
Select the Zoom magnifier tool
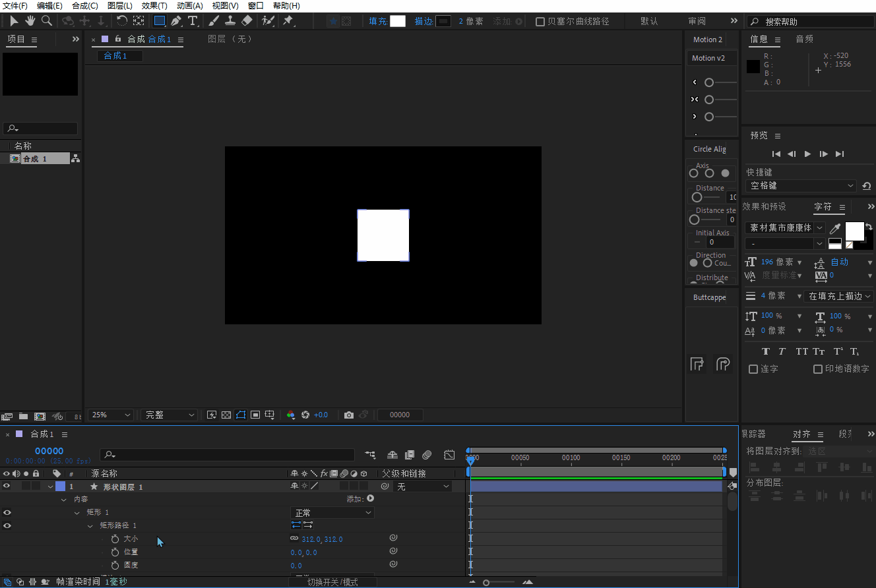47,21
